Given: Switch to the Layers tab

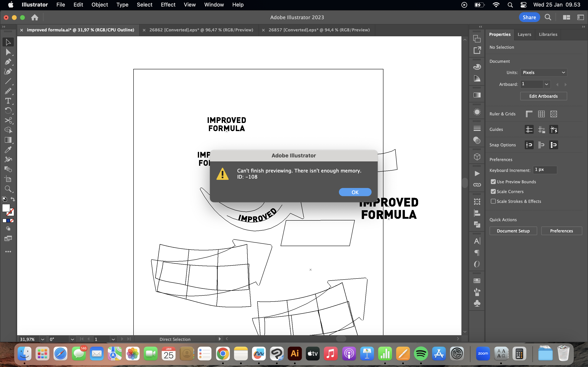Looking at the screenshot, I should click(524, 34).
